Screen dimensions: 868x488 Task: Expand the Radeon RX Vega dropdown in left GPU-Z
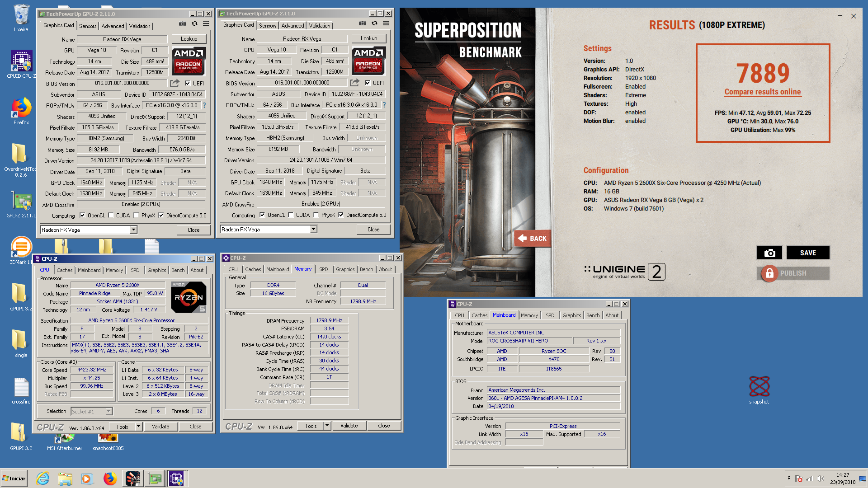click(133, 230)
